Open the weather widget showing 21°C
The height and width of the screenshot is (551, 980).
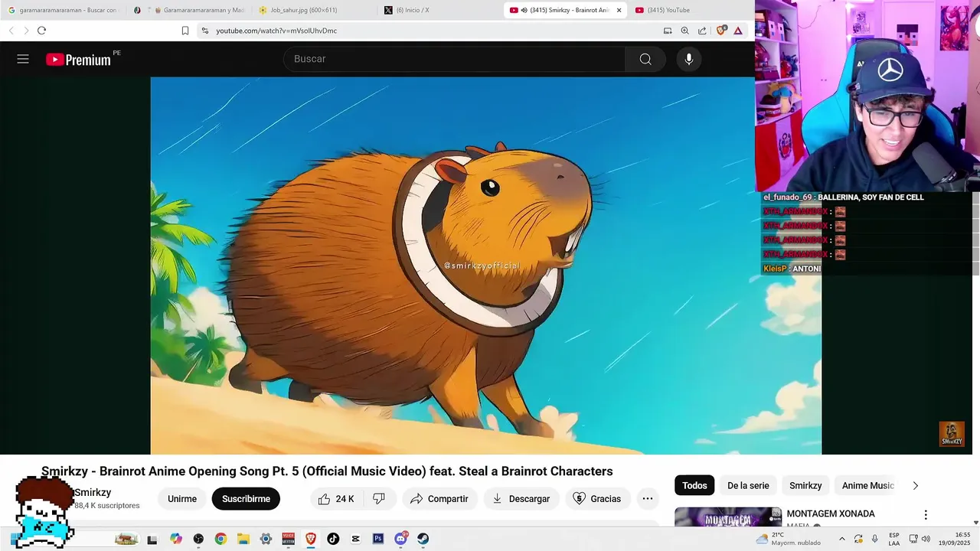(789, 539)
